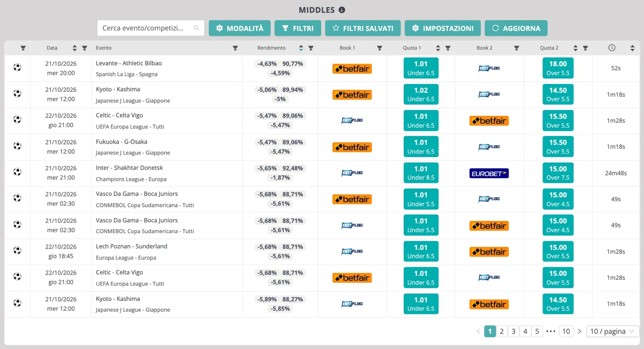Image resolution: width=644 pixels, height=349 pixels.
Task: Click the sport filter icon in first column
Action: [x=23, y=48]
